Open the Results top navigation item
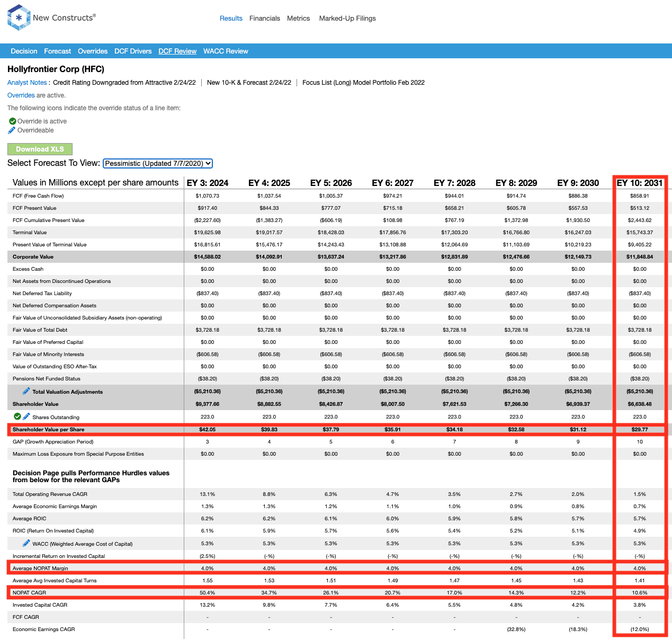 pos(231,18)
